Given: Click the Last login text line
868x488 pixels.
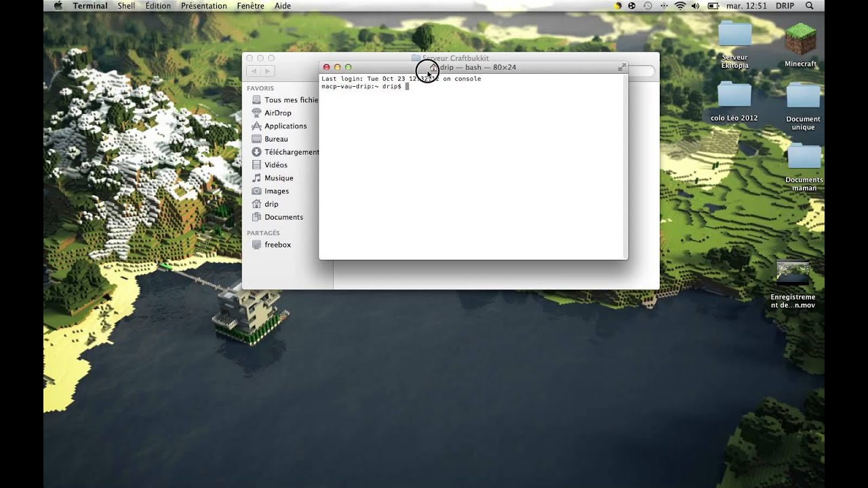Looking at the screenshot, I should [x=401, y=79].
